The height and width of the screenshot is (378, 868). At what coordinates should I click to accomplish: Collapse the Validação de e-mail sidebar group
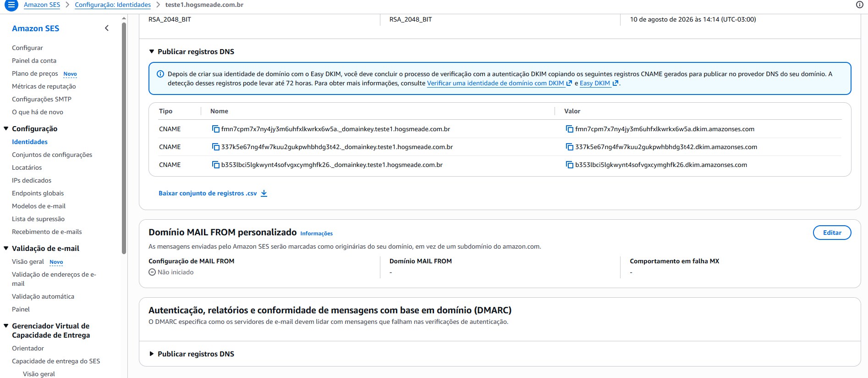click(x=6, y=249)
